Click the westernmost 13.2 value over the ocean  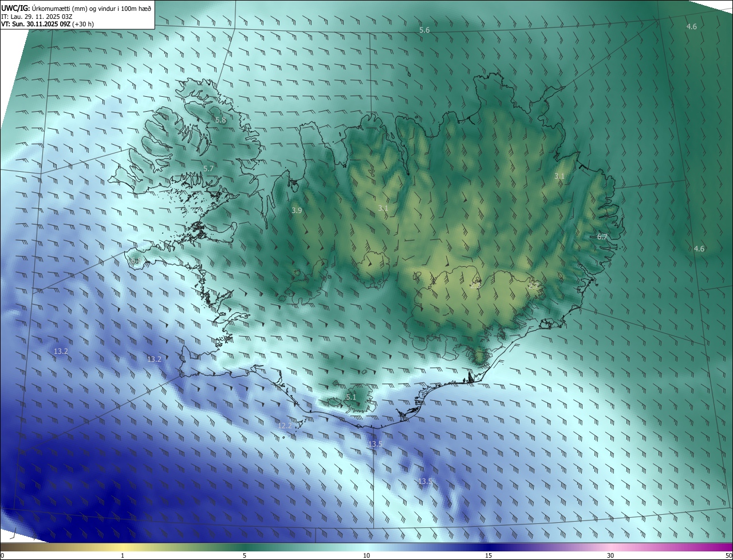61,351
